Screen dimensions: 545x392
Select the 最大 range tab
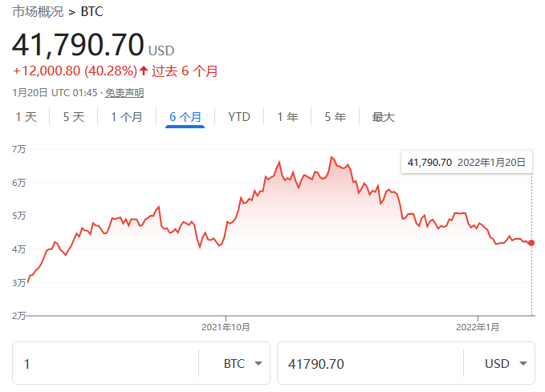(383, 117)
